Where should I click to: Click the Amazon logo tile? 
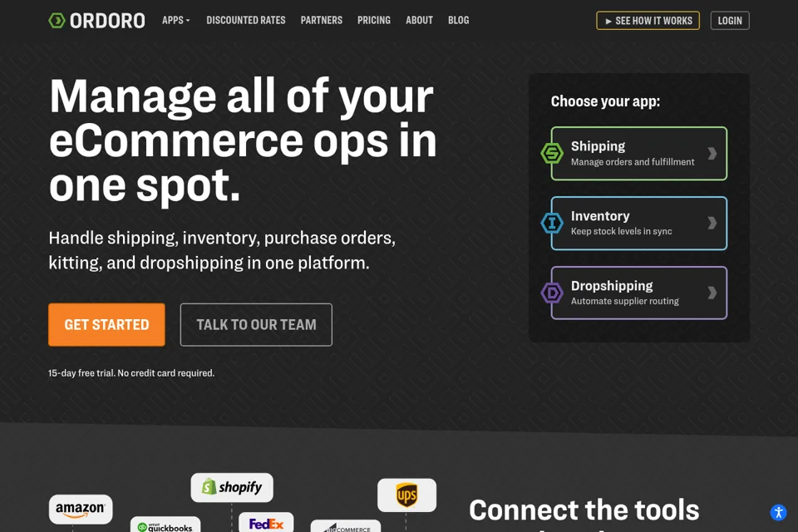tap(81, 509)
